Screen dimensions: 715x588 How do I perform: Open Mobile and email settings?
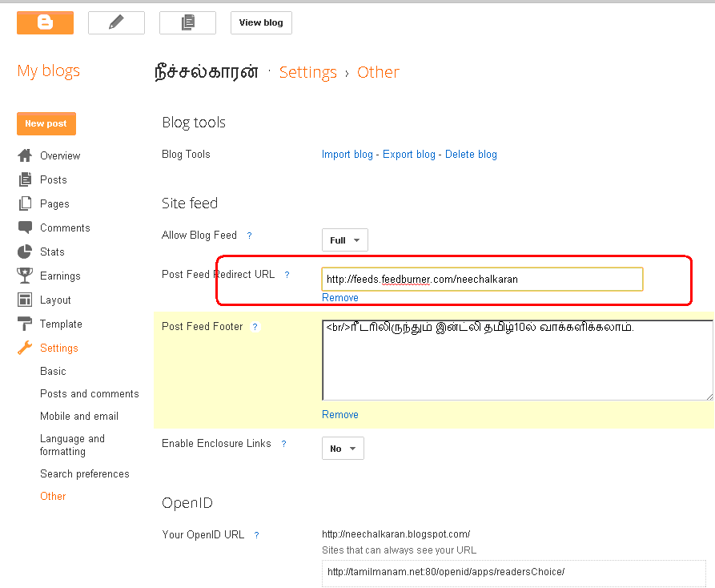[79, 416]
